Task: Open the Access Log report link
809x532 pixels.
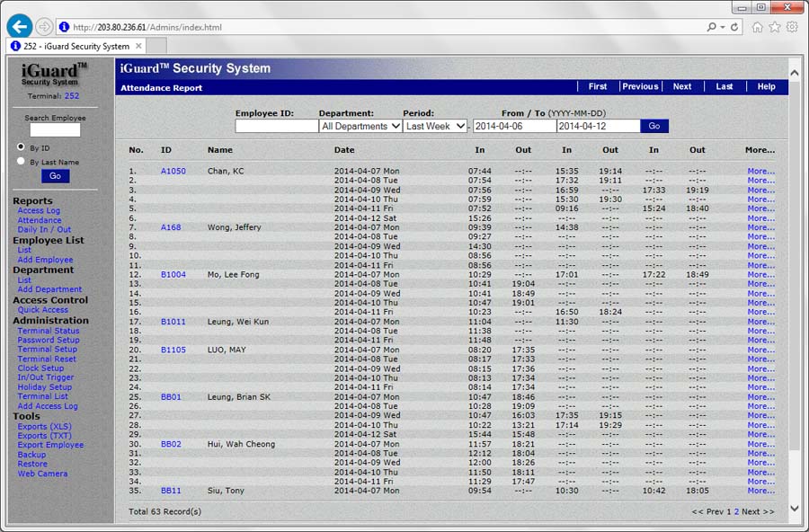Action: tap(39, 210)
